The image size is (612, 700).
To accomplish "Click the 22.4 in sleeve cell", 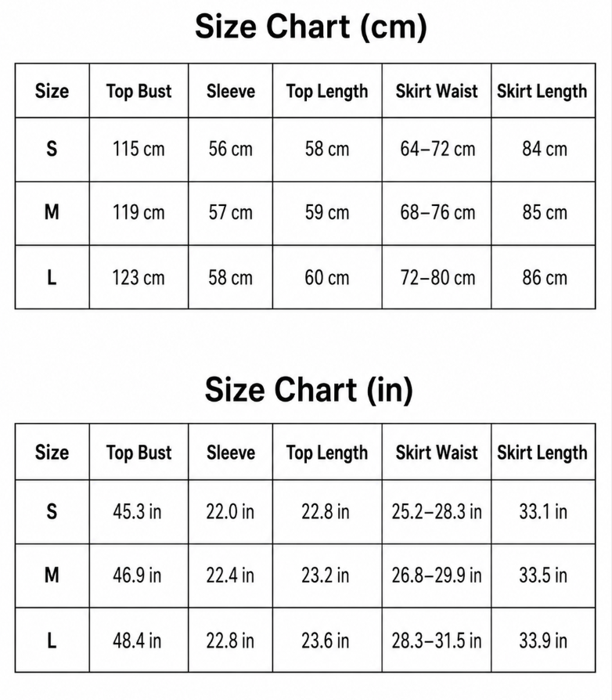I will coord(230,575).
